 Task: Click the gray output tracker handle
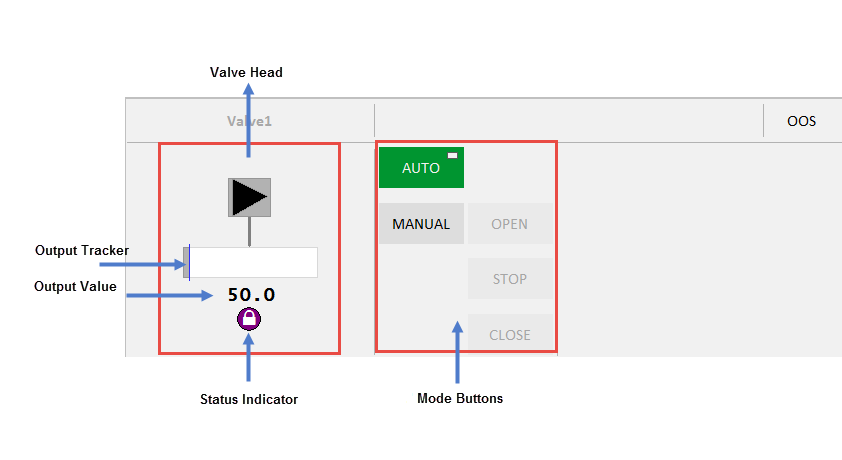[x=186, y=262]
